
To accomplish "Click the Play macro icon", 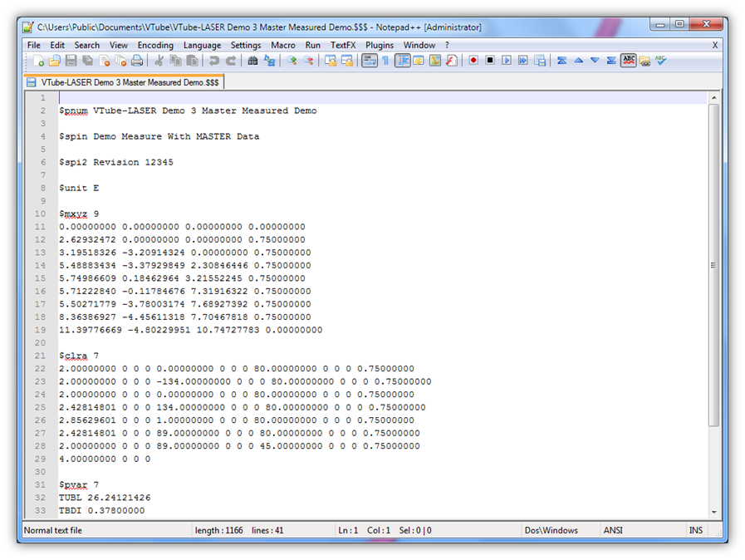I will coord(507,61).
